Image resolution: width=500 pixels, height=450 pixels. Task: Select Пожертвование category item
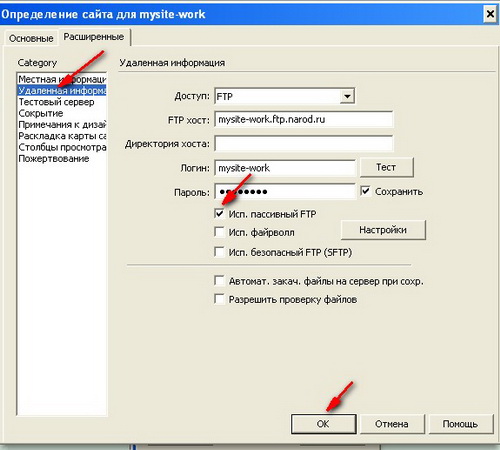pyautogui.click(x=54, y=158)
